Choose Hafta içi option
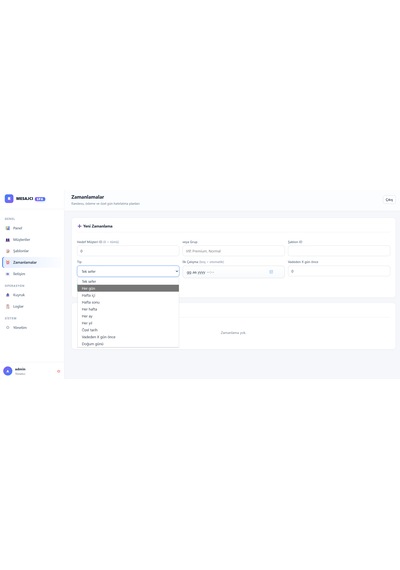Screen dimensions: 400x570 pos(128,295)
